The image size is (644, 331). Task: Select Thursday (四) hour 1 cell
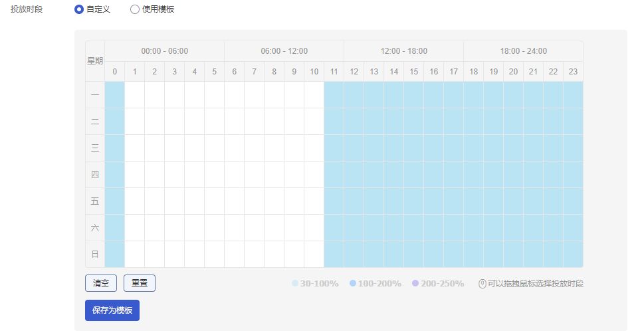tap(135, 175)
